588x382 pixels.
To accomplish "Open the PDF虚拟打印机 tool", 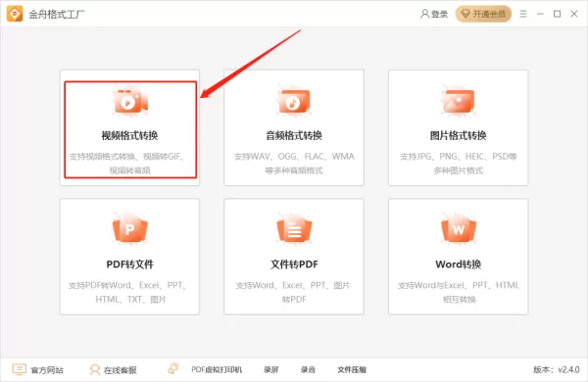I will click(217, 369).
